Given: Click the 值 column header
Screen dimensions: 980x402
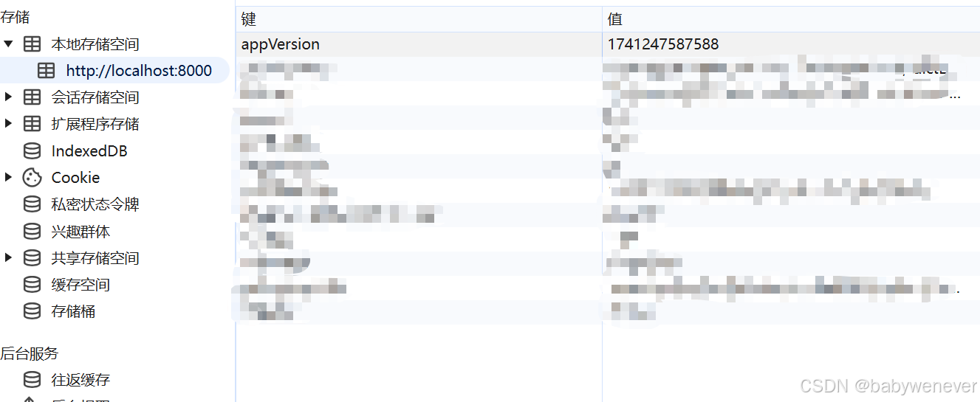Looking at the screenshot, I should (x=791, y=19).
